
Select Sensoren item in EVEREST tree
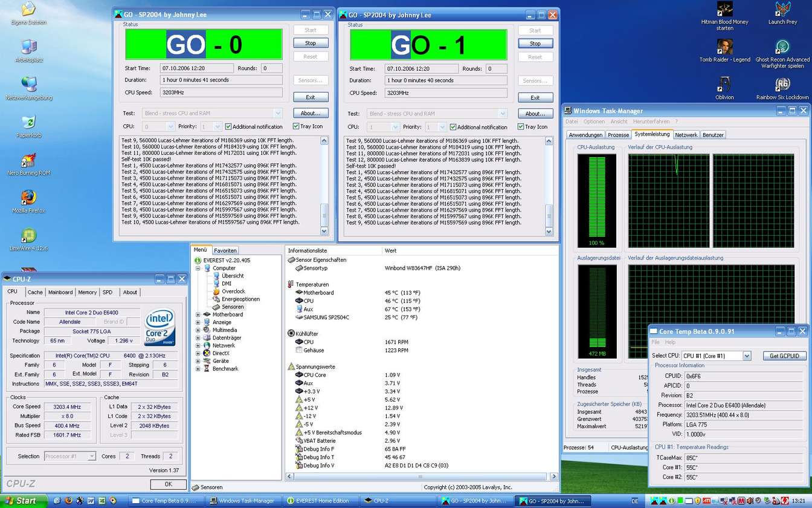coord(233,307)
